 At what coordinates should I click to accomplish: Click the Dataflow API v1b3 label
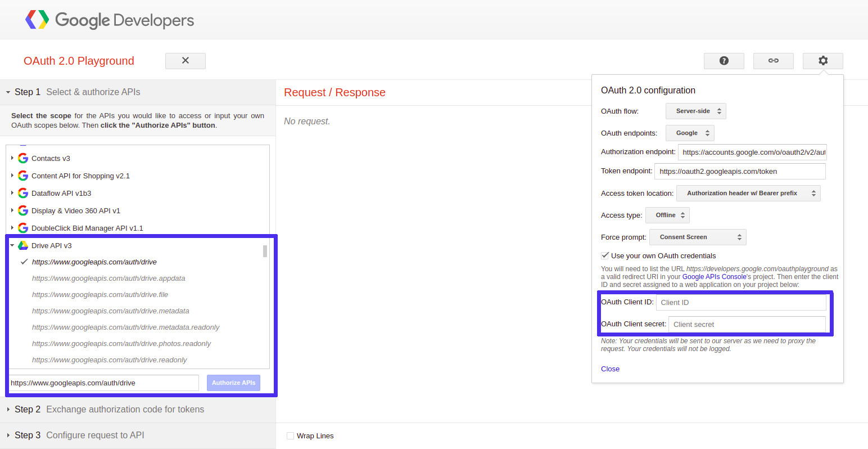pyautogui.click(x=61, y=193)
